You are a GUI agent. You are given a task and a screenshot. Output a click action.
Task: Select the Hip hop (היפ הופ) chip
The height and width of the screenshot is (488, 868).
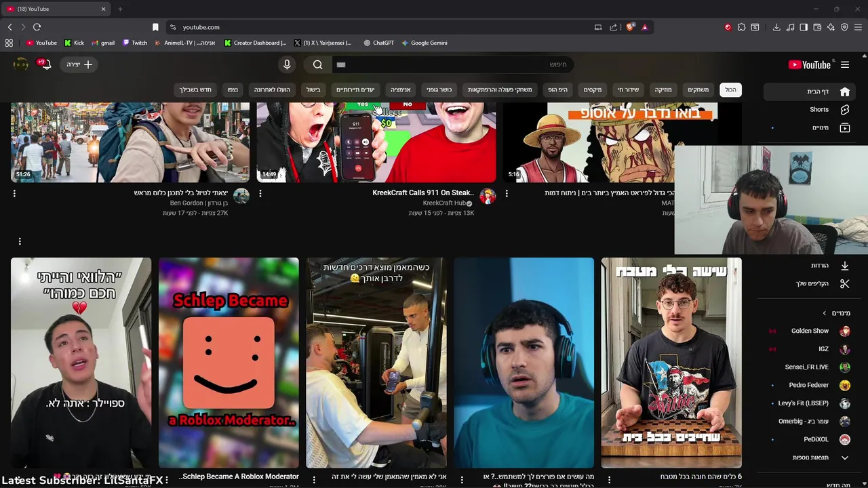coord(557,89)
